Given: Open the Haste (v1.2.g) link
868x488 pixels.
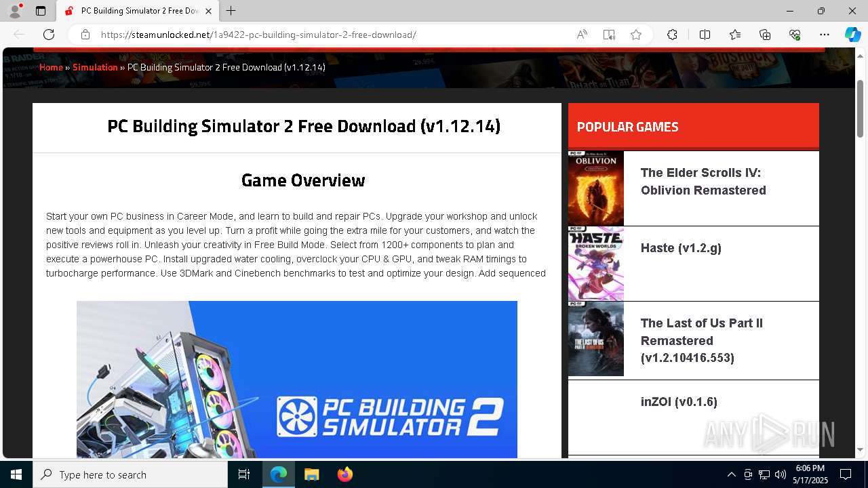Looking at the screenshot, I should (x=681, y=248).
